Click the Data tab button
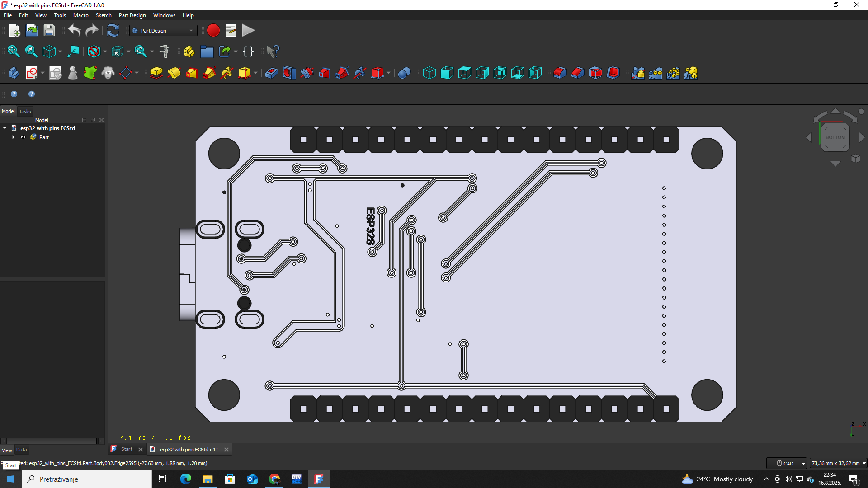This screenshot has height=488, width=868. tap(21, 450)
